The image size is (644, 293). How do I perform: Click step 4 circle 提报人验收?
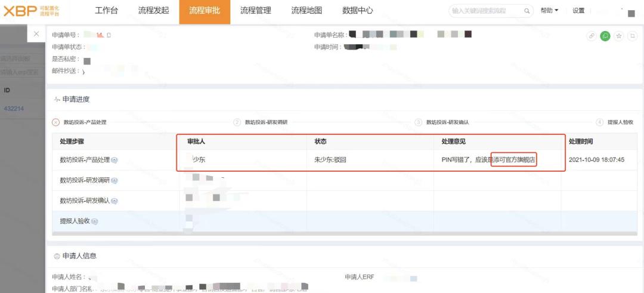(600, 122)
